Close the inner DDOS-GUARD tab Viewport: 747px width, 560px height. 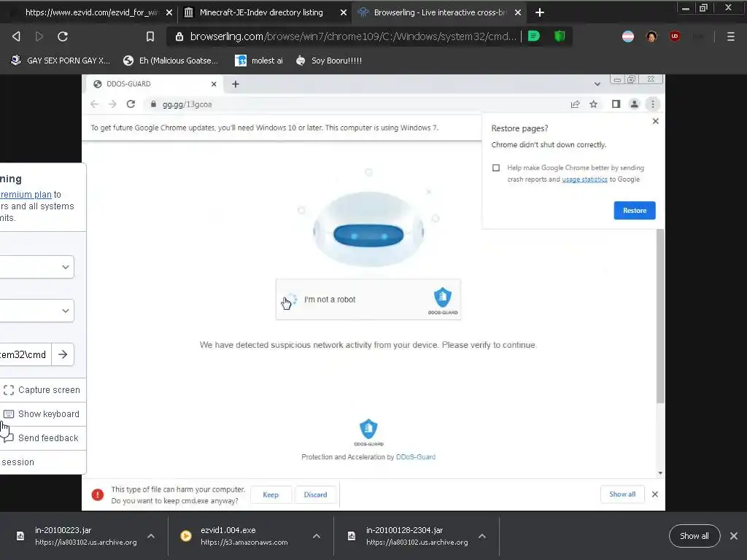(x=214, y=84)
